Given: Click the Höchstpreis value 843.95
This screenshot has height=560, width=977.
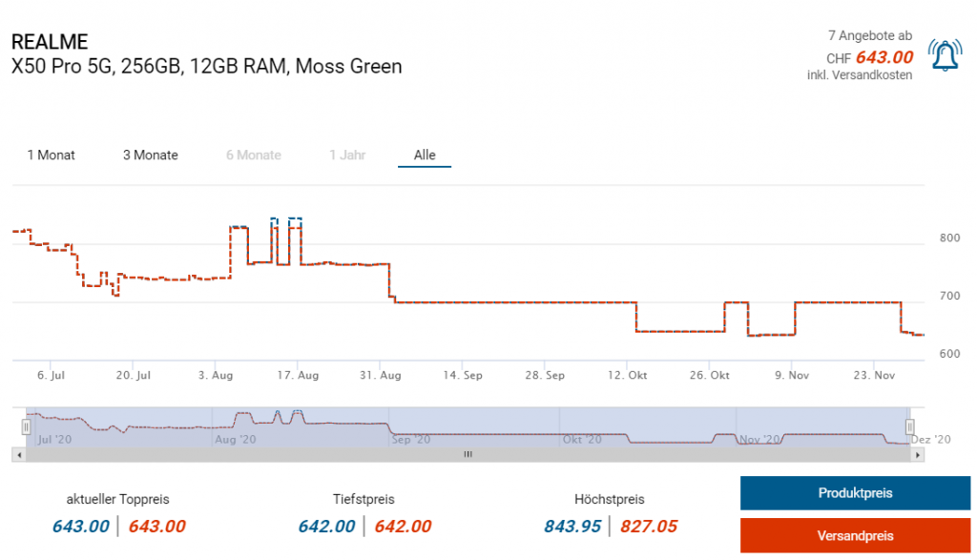Looking at the screenshot, I should click(x=572, y=527).
